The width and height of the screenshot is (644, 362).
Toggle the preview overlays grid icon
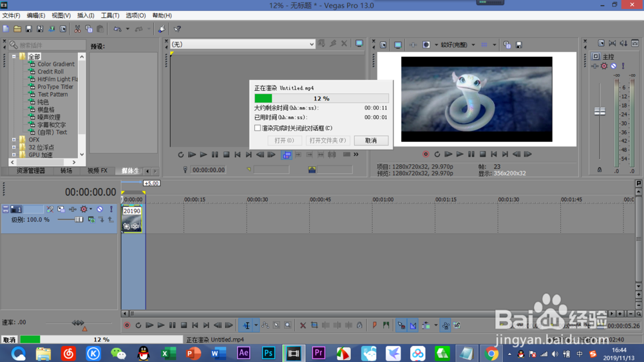click(484, 45)
